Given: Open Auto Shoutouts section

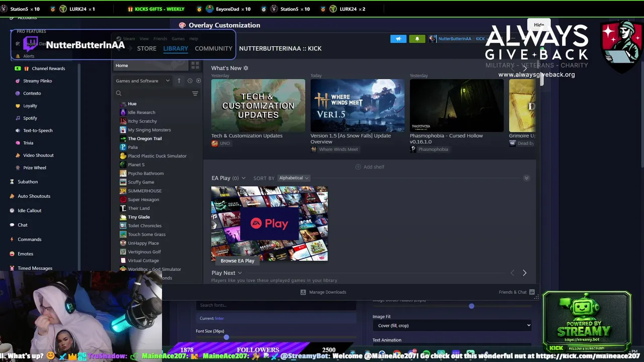Looking at the screenshot, I should pyautogui.click(x=34, y=196).
